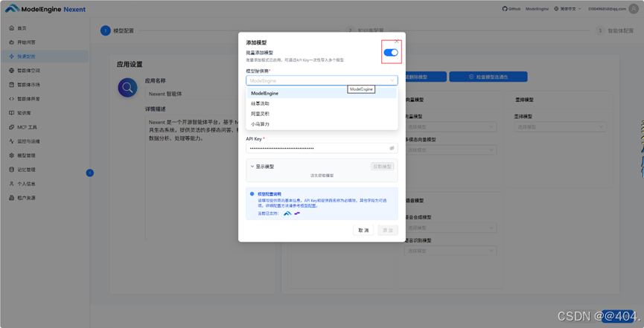Click the 模型配置说明 note title
Viewport: 644px width, 328px height.
pos(270,193)
